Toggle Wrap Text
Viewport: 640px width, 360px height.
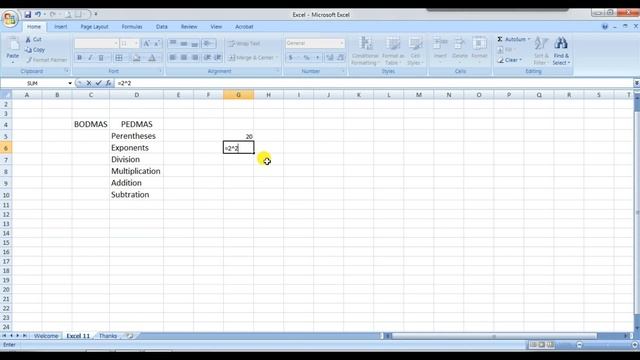click(244, 43)
